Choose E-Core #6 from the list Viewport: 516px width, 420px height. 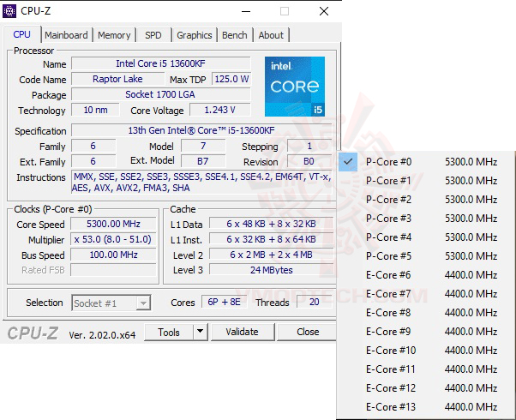[x=427, y=275]
